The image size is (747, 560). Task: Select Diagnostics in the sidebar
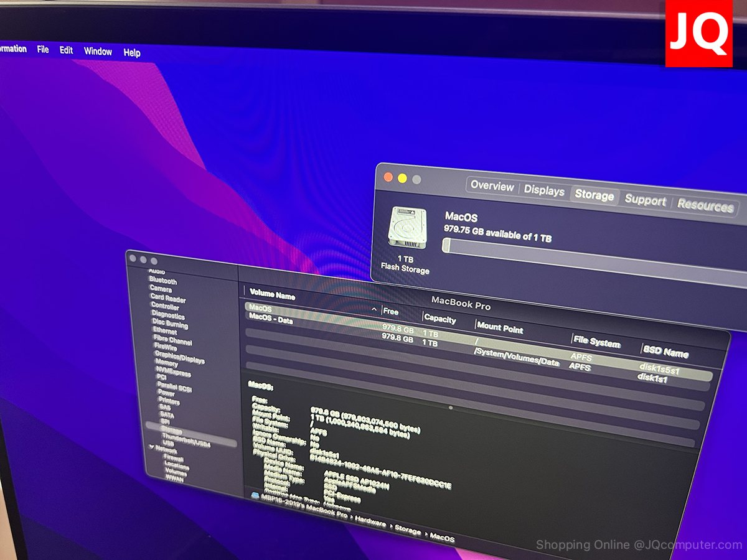(169, 315)
